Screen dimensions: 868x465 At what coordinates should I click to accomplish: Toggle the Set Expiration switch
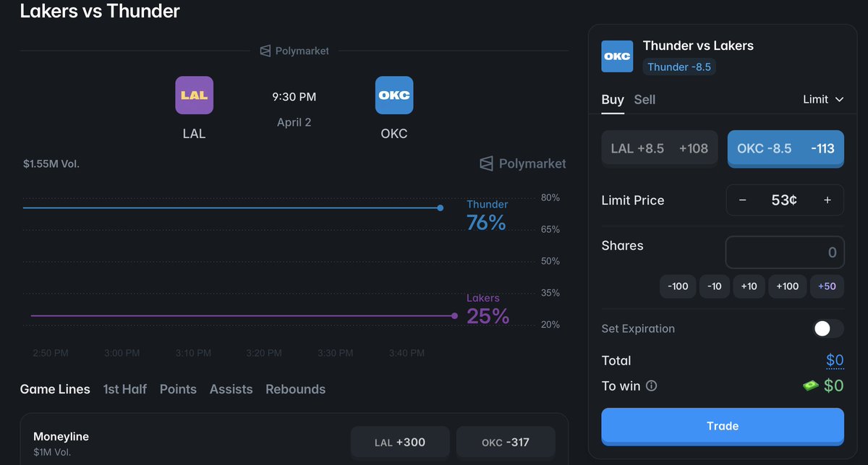coord(827,328)
